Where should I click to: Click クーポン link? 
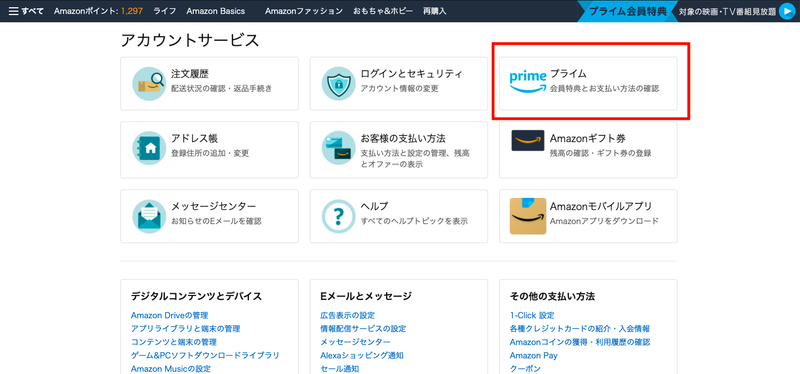525,368
